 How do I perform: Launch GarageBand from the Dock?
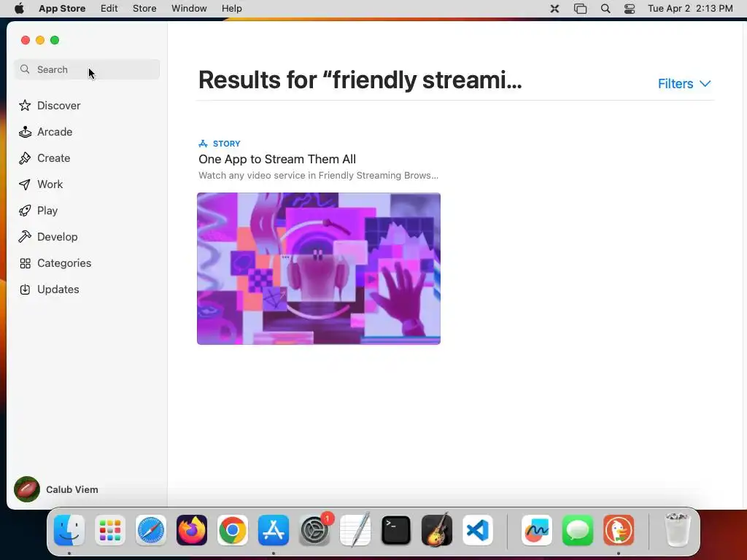437,530
